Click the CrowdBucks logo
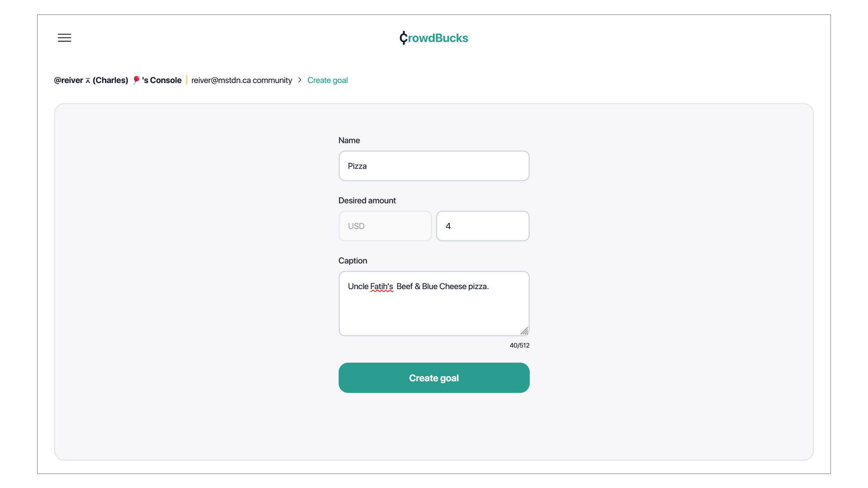This screenshot has height=488, width=868. (x=434, y=38)
